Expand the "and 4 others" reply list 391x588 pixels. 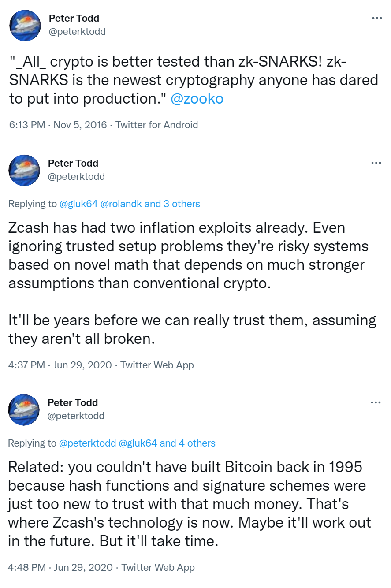tap(188, 443)
